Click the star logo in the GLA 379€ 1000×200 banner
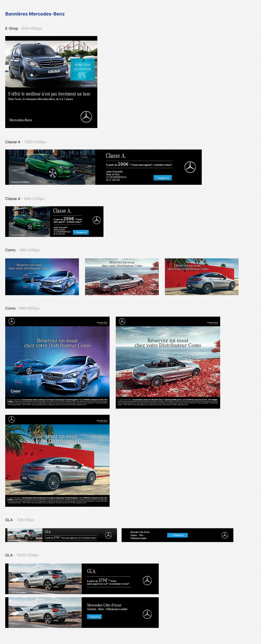The image size is (261, 644). (x=147, y=580)
